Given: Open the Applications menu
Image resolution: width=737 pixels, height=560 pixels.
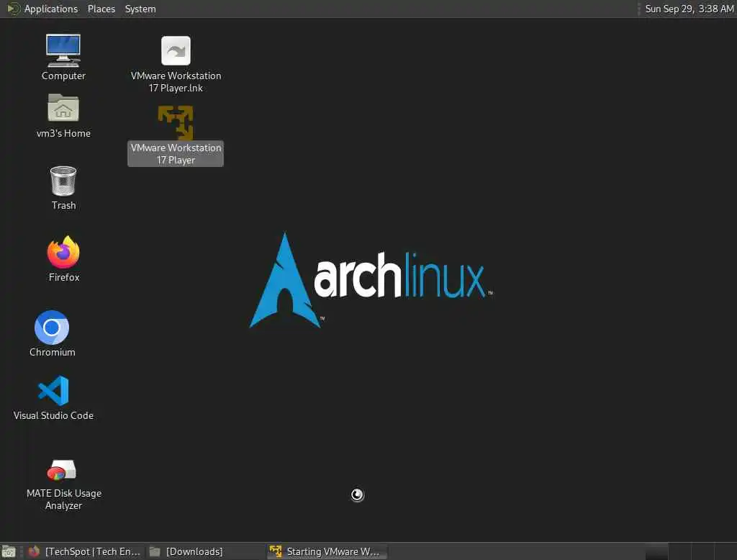Looking at the screenshot, I should pyautogui.click(x=42, y=9).
